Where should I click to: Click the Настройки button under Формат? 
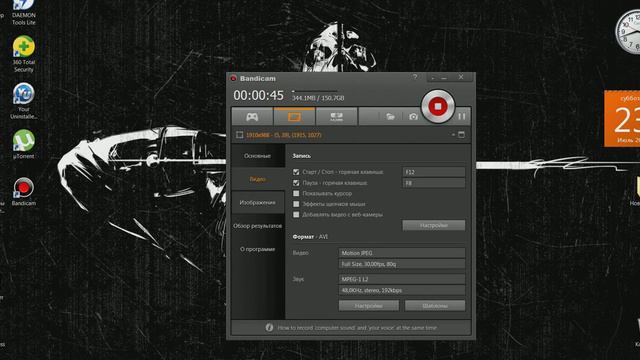[369, 306]
